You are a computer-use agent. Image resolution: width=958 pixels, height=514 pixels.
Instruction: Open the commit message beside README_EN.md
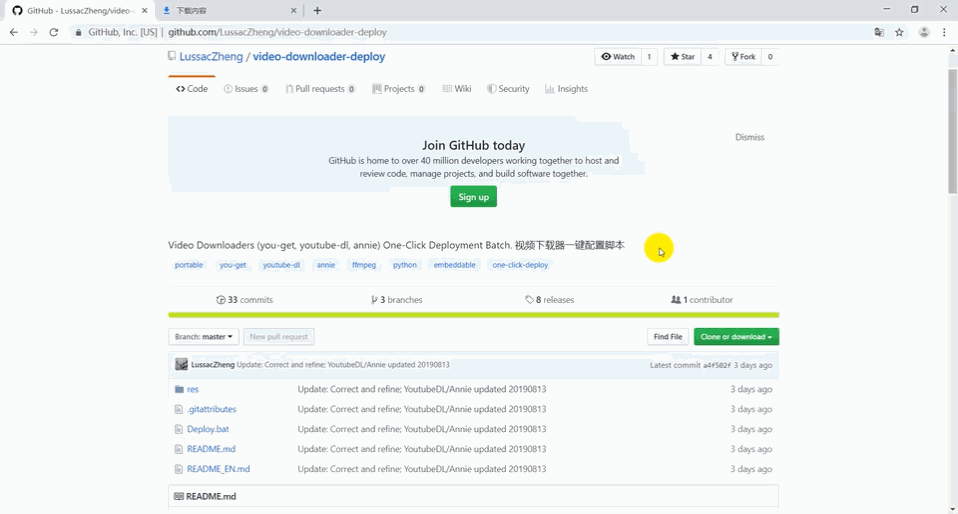click(422, 469)
